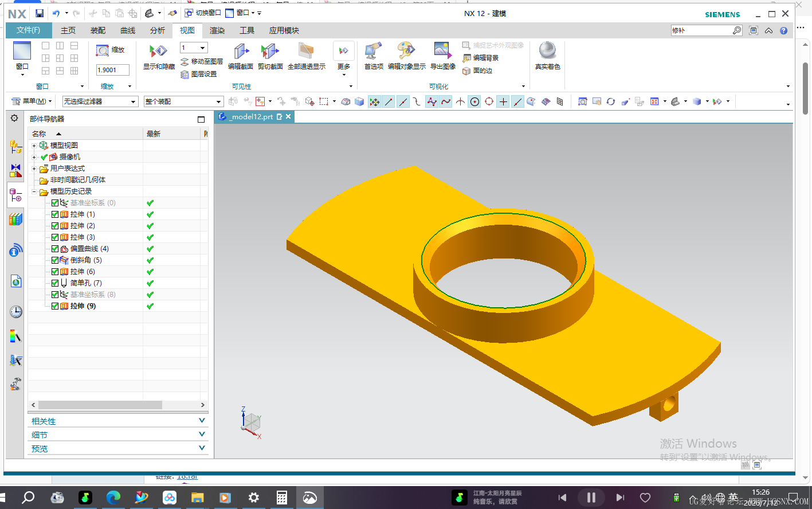Screen dimensions: 812x509
Task: Toggle checkbox for 简单孔 (7)
Action: pyautogui.click(x=55, y=283)
